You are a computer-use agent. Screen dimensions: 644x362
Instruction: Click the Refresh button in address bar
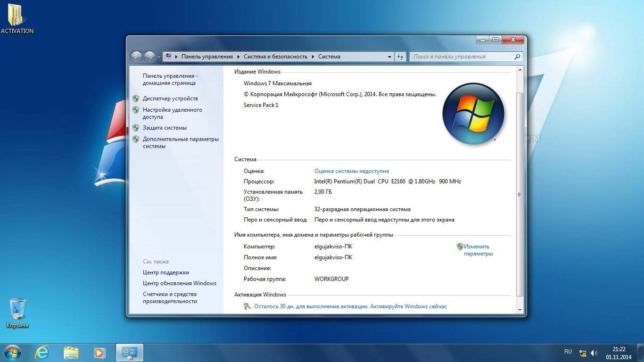point(400,57)
